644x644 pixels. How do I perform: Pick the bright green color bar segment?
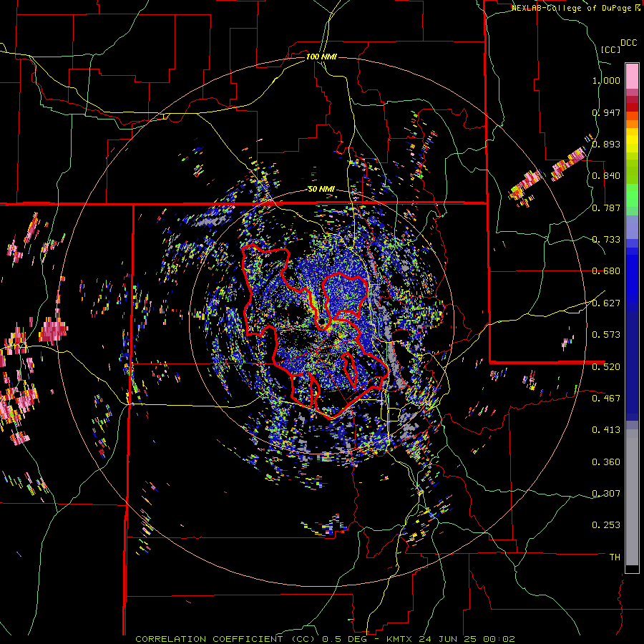(x=632, y=195)
